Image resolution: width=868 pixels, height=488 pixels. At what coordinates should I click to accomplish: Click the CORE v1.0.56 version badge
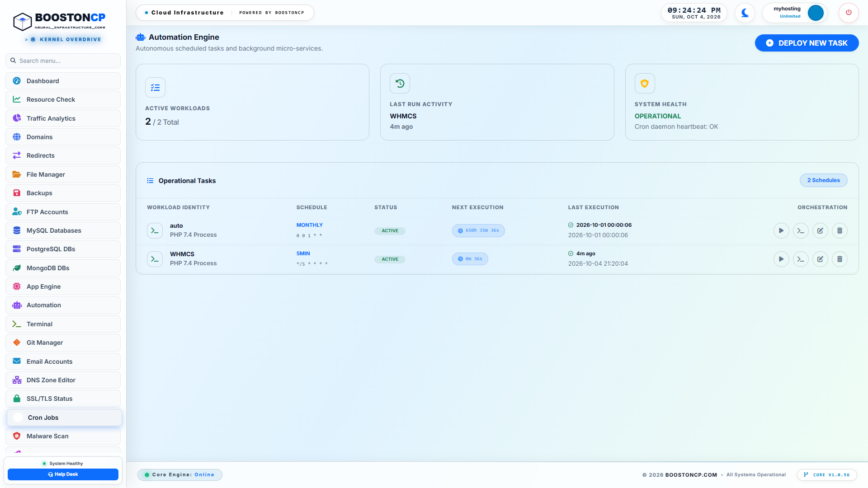827,474
